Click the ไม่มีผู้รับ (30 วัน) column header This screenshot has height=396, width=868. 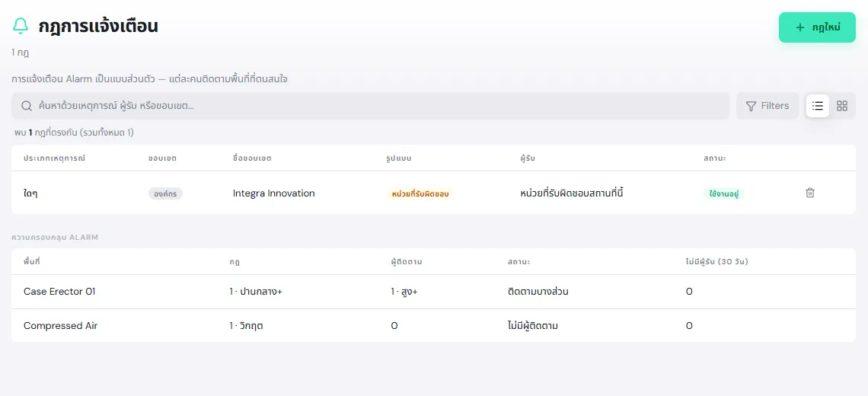[x=717, y=261]
